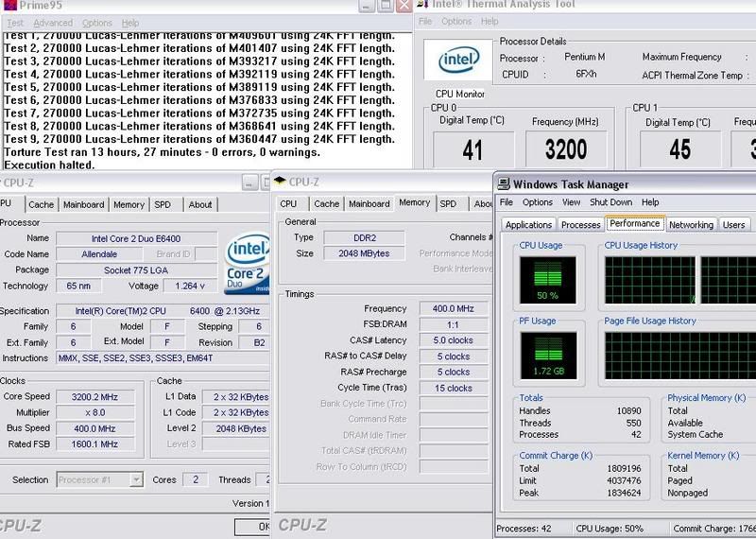This screenshot has height=539, width=756.
Task: Click the Bus Speed field showing 400.0 MHz
Action: click(95, 428)
